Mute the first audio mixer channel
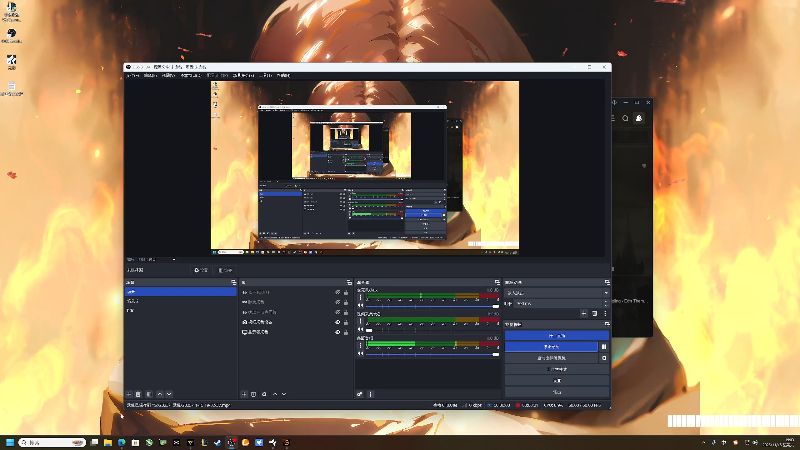The image size is (800, 450). [x=361, y=306]
